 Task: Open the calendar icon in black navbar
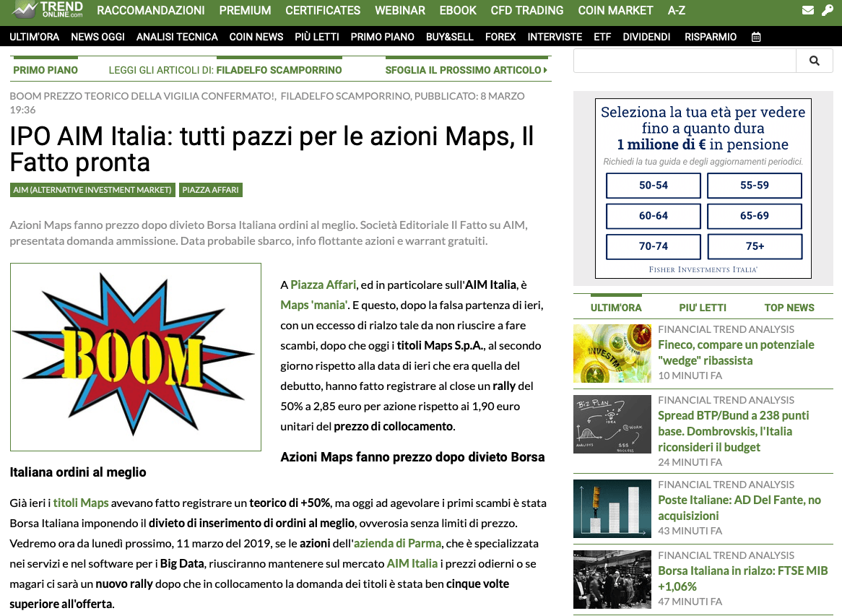[756, 37]
